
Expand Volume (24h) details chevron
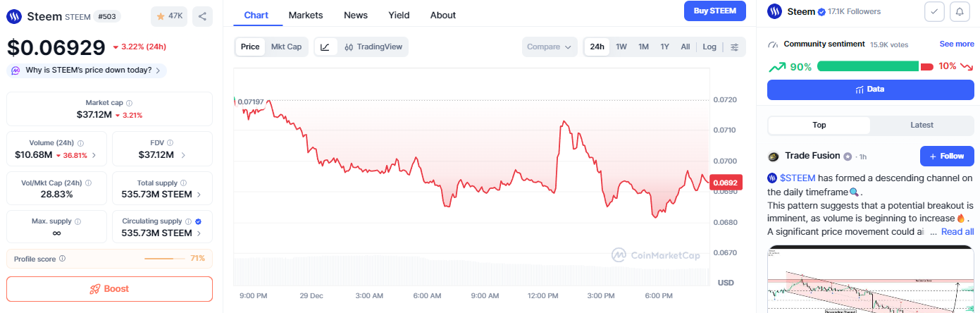tap(94, 155)
